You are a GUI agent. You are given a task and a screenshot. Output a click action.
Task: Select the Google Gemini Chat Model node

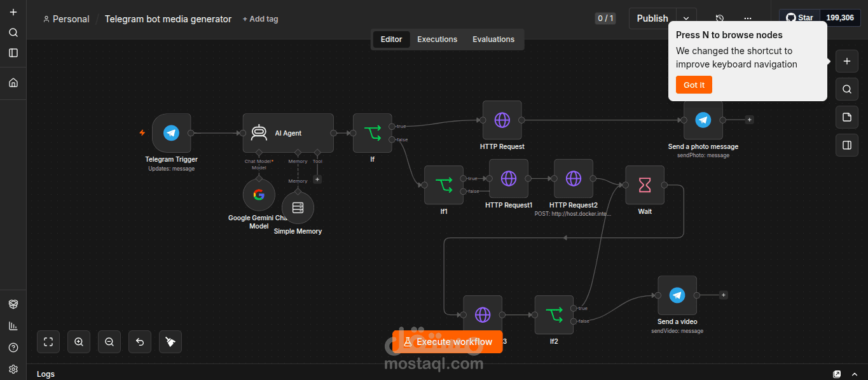point(259,195)
